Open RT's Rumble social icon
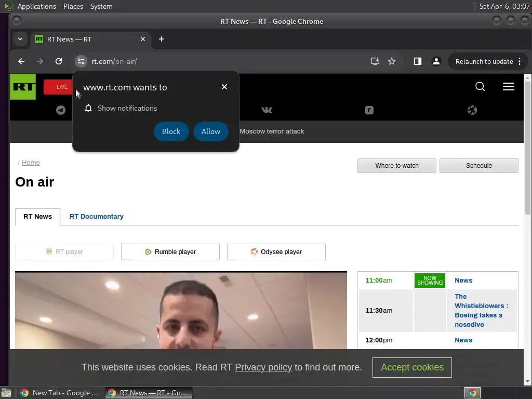Screen dimensions: 532x399 point(369,110)
